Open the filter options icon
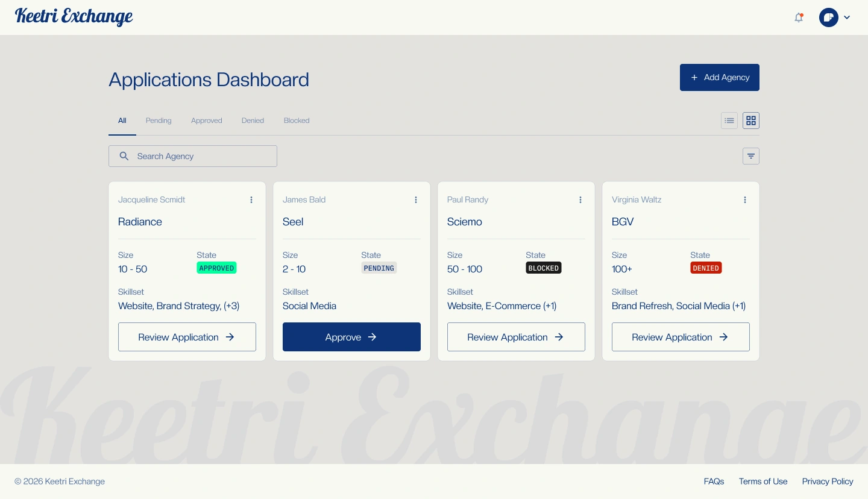This screenshot has height=499, width=868. (x=751, y=156)
